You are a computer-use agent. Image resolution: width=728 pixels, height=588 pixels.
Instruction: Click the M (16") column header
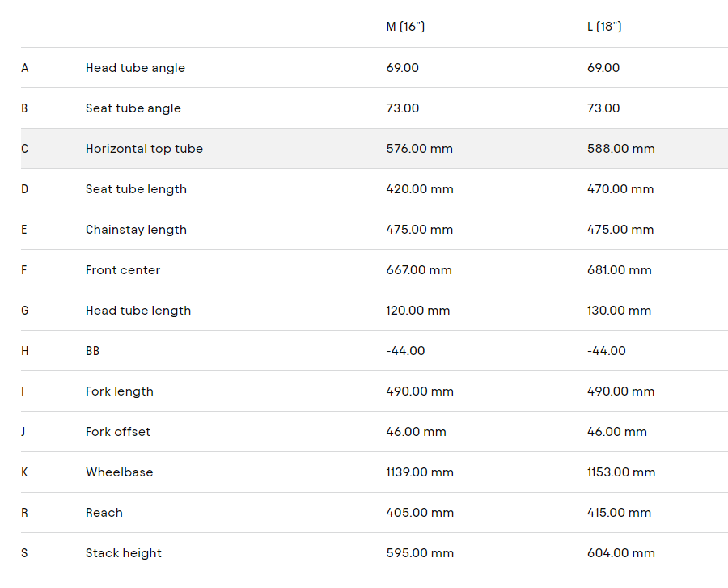click(x=405, y=27)
